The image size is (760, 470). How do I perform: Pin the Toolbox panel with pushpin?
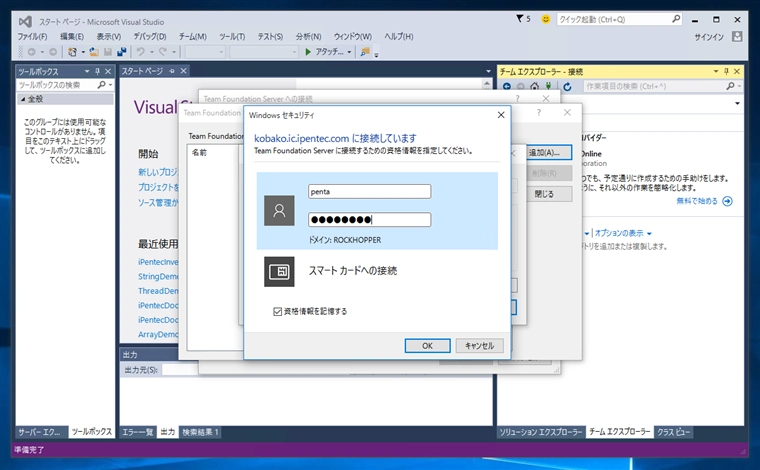pyautogui.click(x=97, y=71)
